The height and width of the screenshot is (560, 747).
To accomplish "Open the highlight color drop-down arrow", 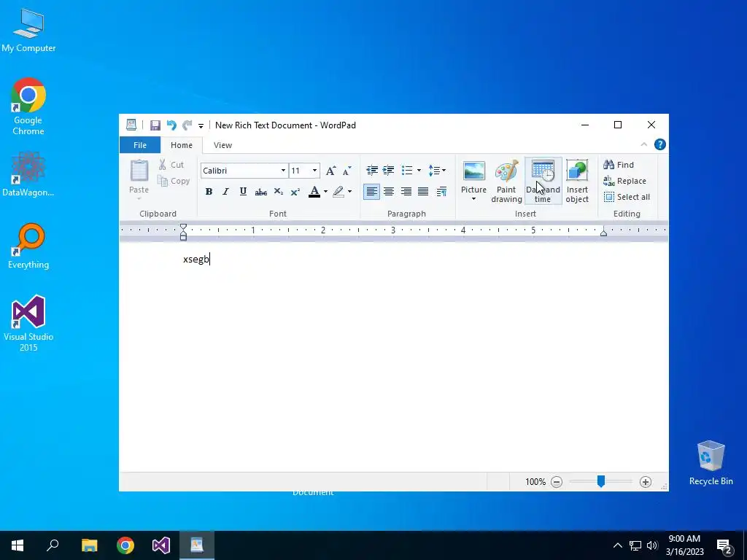I will (349, 192).
